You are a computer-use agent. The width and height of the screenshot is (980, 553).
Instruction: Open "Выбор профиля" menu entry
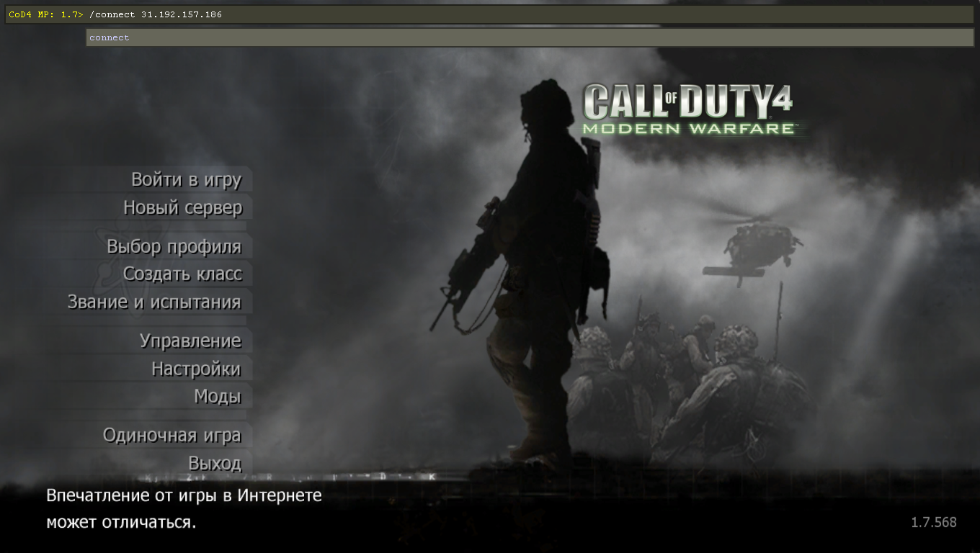coord(174,246)
